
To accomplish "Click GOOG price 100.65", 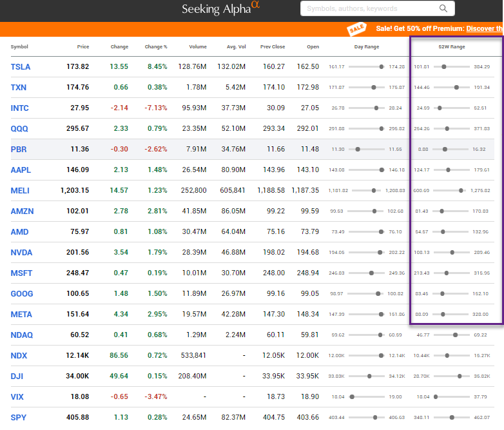I will coord(78,293).
